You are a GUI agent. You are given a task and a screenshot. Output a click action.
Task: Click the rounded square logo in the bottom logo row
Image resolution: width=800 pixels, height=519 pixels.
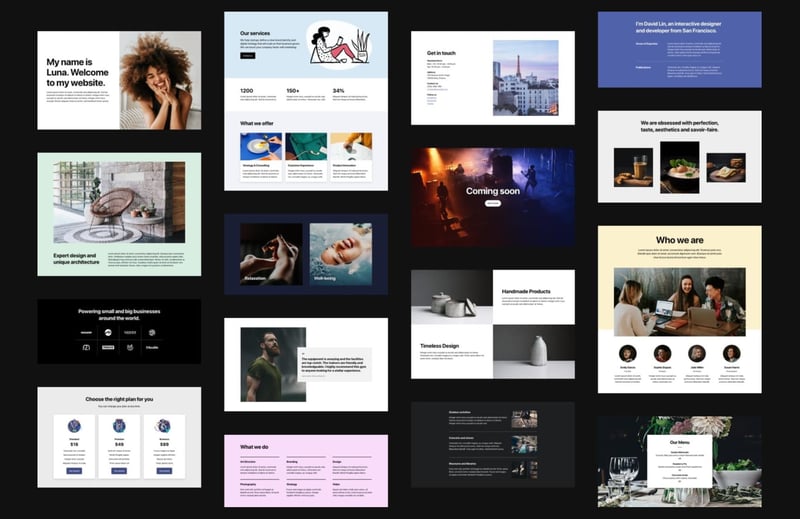[x=86, y=348]
